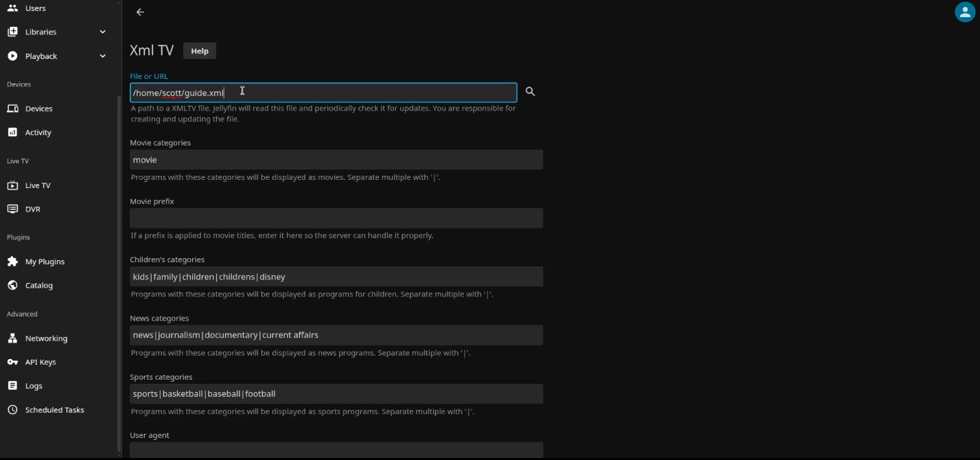Click the Activity sidebar icon

[x=12, y=132]
